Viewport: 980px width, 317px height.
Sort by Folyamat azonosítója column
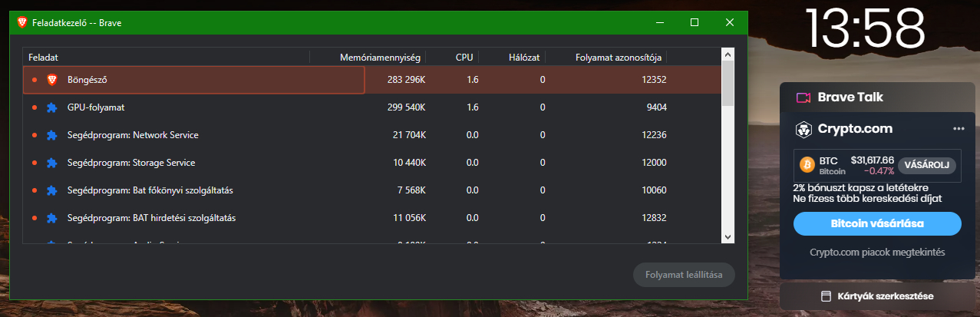click(x=619, y=57)
